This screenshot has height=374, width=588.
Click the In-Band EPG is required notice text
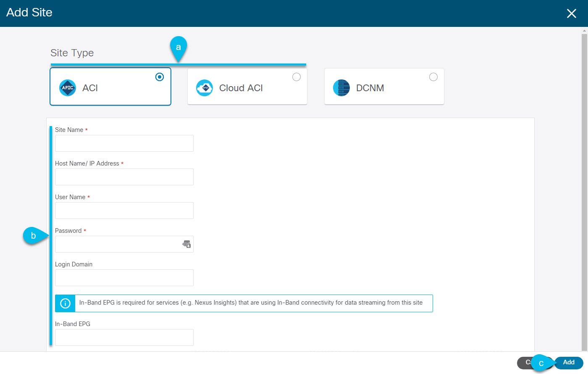point(251,303)
